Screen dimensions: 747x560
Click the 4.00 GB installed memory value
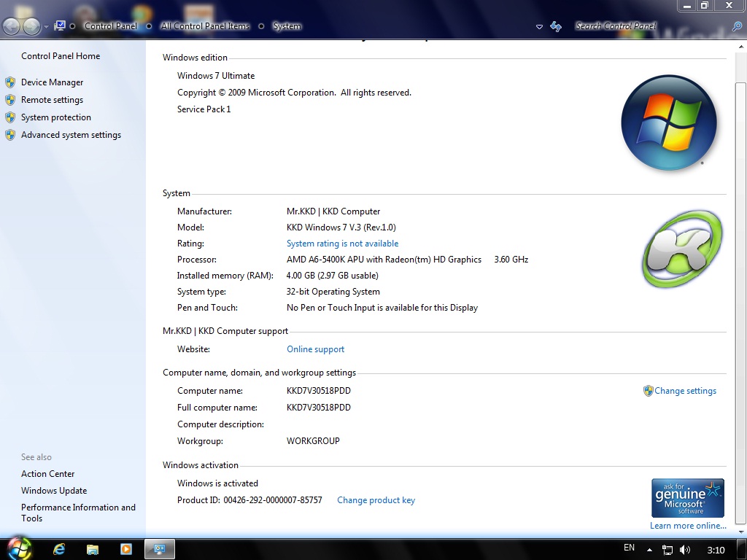click(x=332, y=276)
